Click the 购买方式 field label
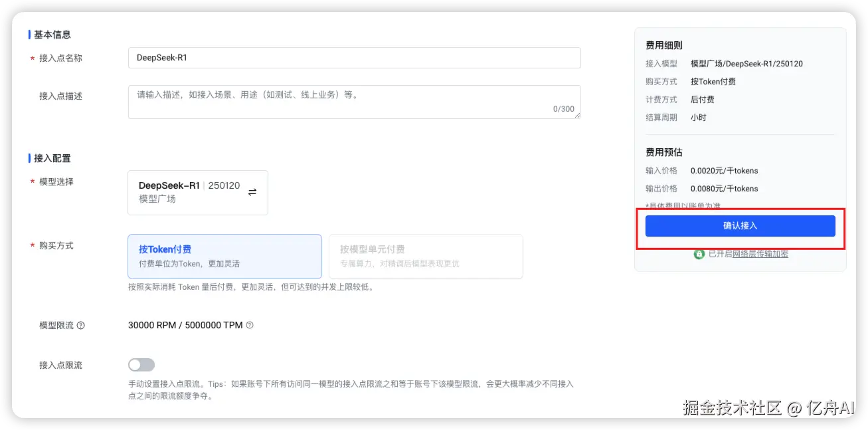Image resolution: width=868 pixels, height=430 pixels. tap(56, 246)
